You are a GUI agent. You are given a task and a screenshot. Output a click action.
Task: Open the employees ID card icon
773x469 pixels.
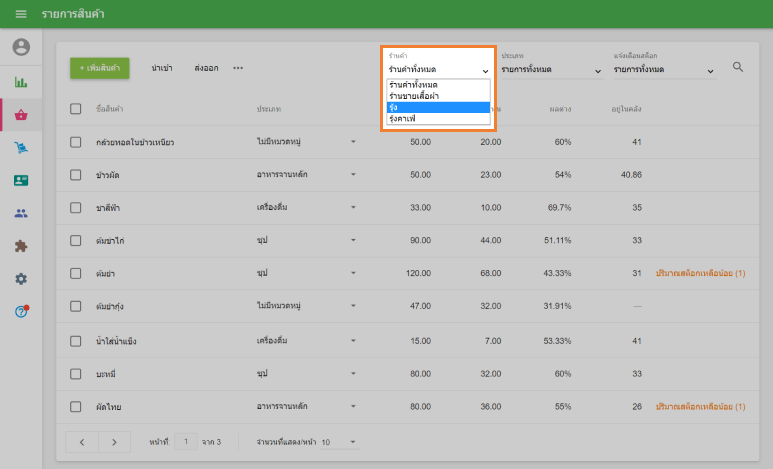click(21, 181)
